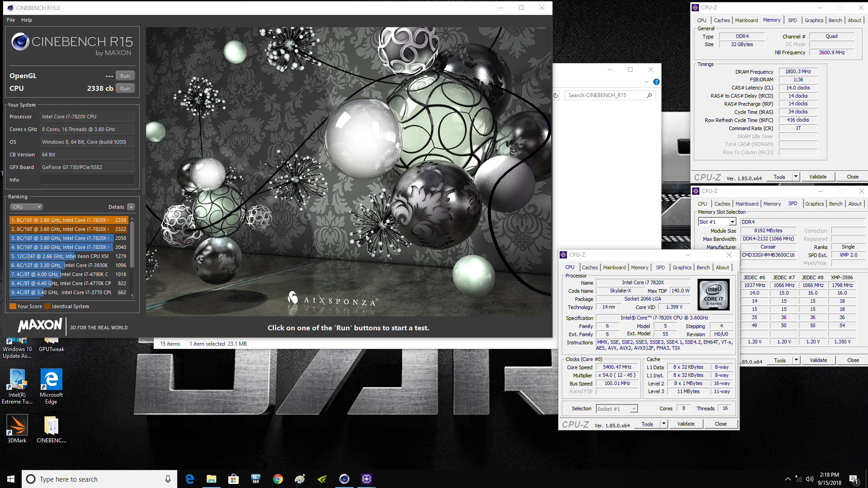Expand Tools dropdown in SPD CPU-Z window

point(796,360)
